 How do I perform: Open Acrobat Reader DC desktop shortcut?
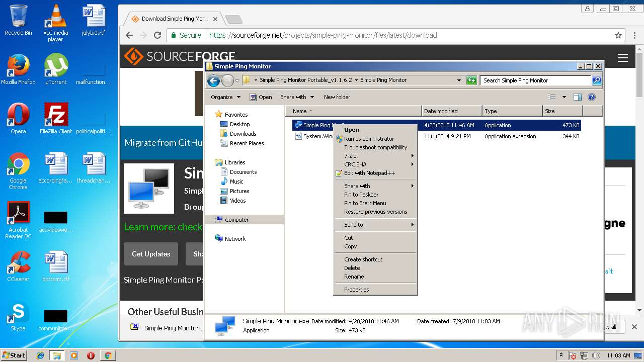pos(18,220)
